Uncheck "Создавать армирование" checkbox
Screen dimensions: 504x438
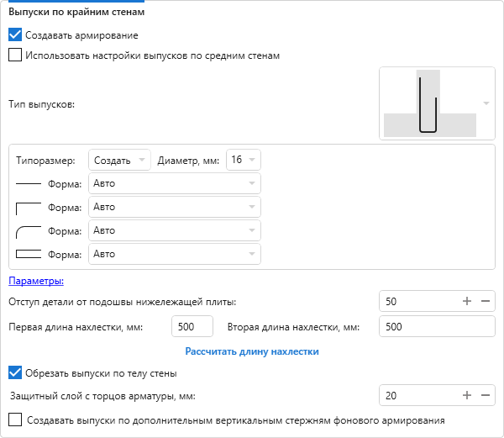15,35
